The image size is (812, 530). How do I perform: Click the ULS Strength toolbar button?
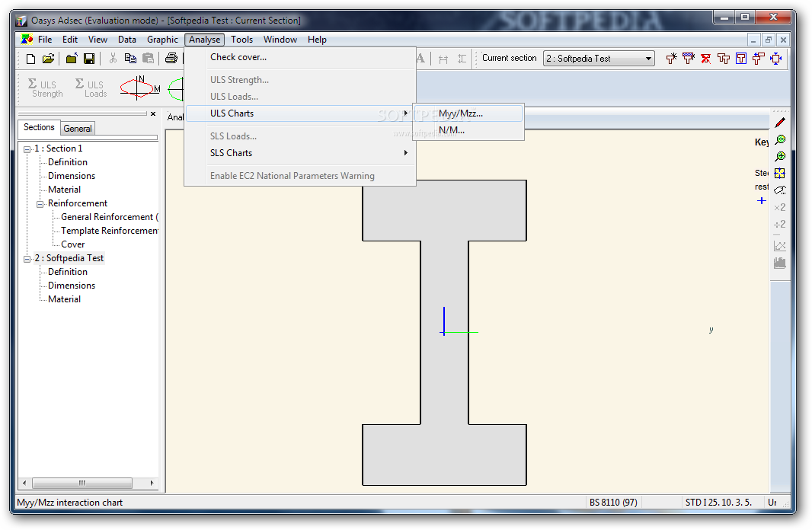[46, 88]
